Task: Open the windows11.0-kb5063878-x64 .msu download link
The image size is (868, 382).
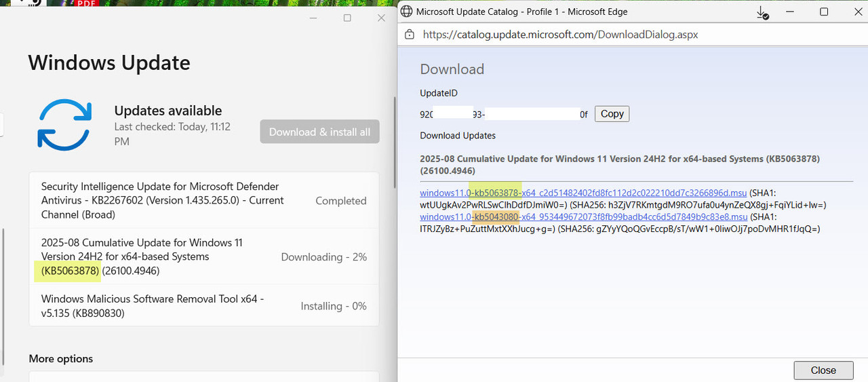Action: (583, 193)
